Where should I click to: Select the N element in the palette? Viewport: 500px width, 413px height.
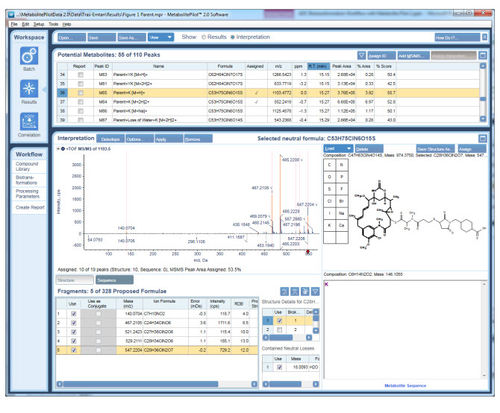[342, 165]
